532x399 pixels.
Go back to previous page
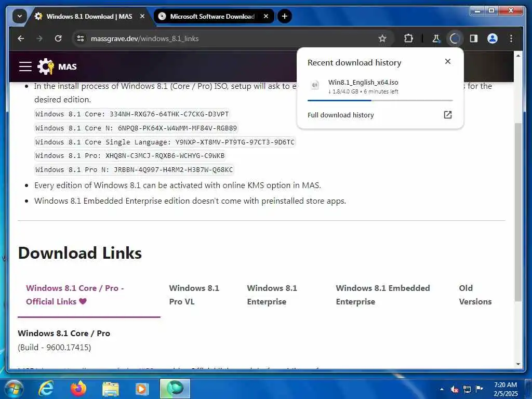[21, 38]
